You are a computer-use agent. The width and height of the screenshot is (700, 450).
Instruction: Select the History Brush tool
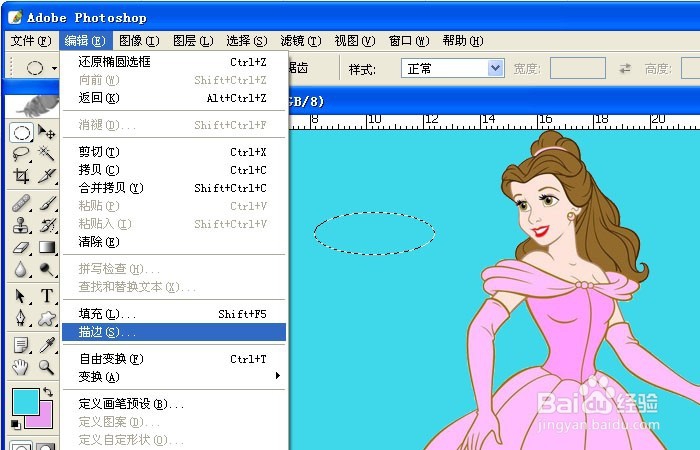(x=46, y=225)
